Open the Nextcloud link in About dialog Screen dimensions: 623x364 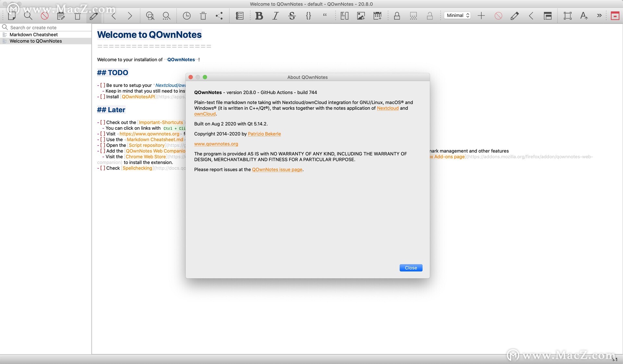[387, 108]
